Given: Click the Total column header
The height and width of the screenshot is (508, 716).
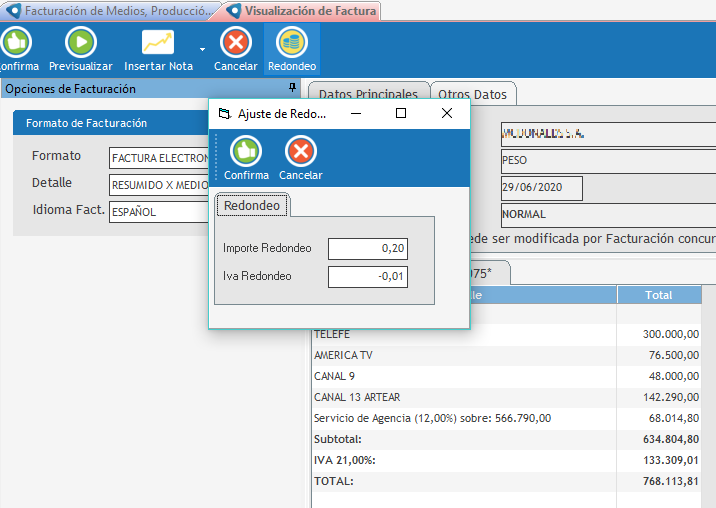Looking at the screenshot, I should [x=659, y=296].
